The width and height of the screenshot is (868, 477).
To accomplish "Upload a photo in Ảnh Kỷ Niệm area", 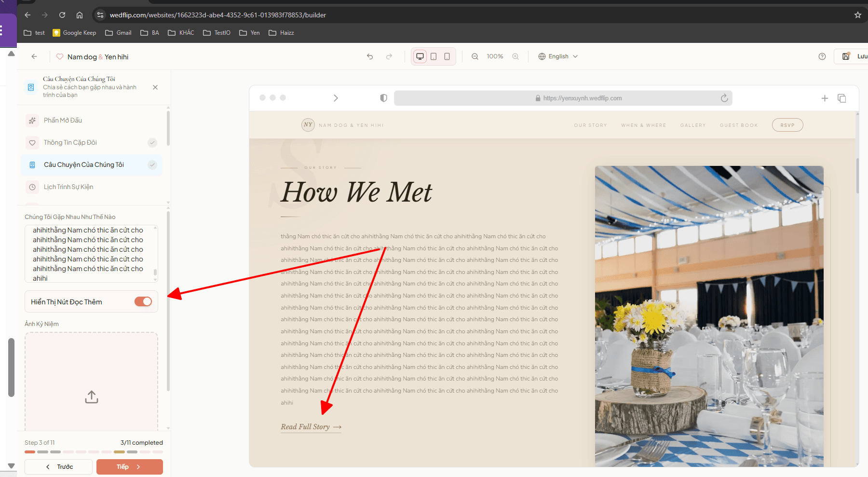I will point(92,396).
